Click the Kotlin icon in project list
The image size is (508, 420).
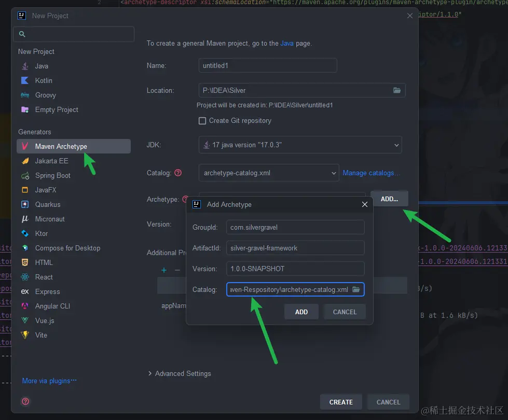pyautogui.click(x=25, y=81)
